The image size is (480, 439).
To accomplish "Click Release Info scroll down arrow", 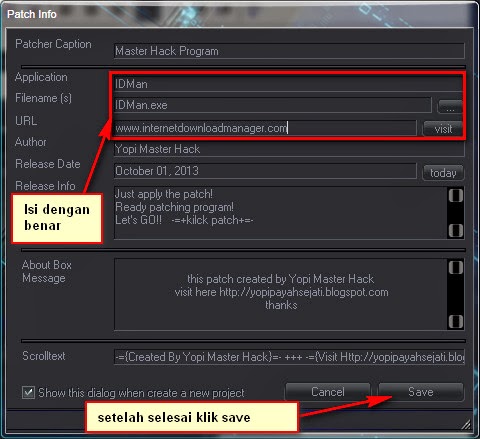I will (x=455, y=230).
